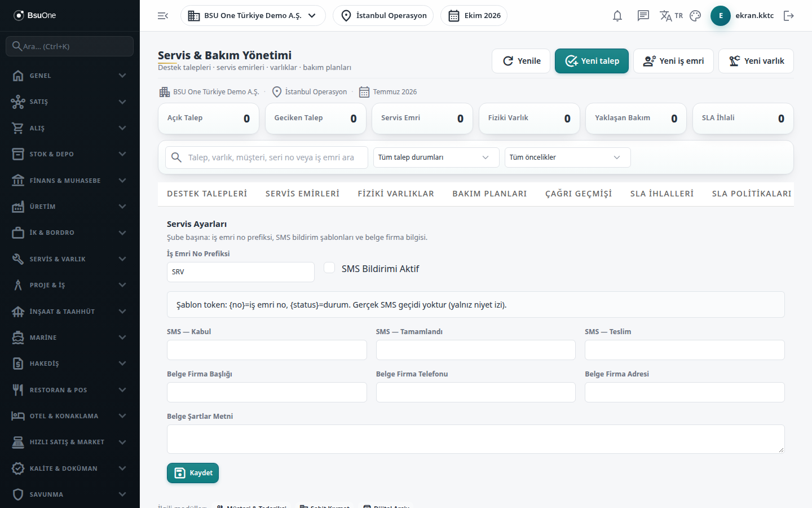Expand İK & BORDRO sidebar chevron
Image resolution: width=812 pixels, height=508 pixels.
[x=122, y=233]
